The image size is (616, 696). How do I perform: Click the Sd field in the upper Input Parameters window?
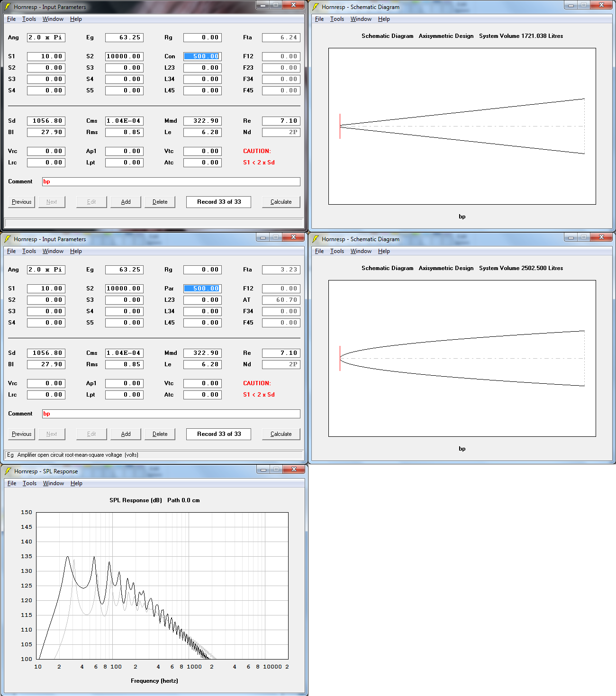point(46,121)
